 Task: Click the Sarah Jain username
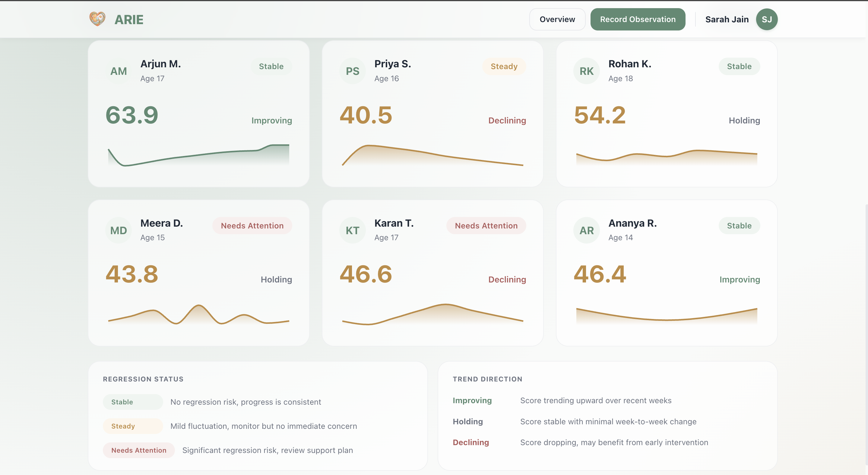pyautogui.click(x=727, y=19)
